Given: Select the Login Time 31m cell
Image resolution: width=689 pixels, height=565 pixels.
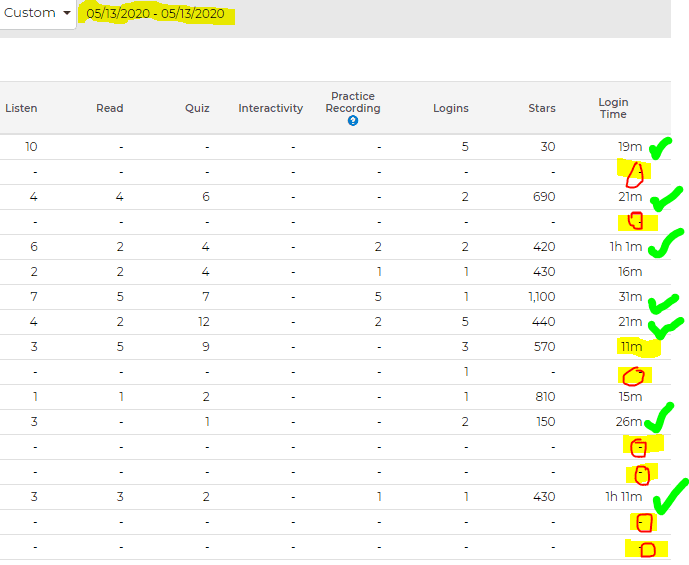Looking at the screenshot, I should 630,297.
